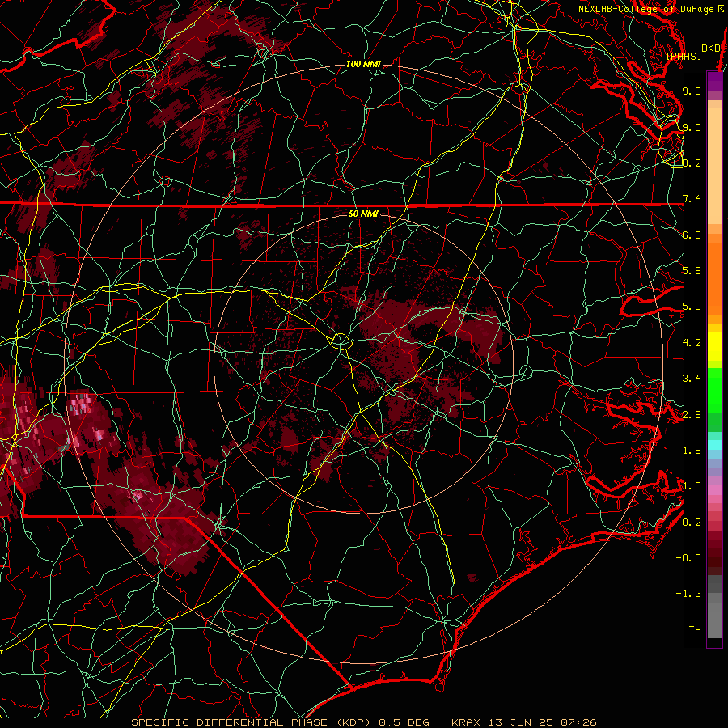Click the 50 NMI range ring label
The width and height of the screenshot is (728, 728).
363,214
